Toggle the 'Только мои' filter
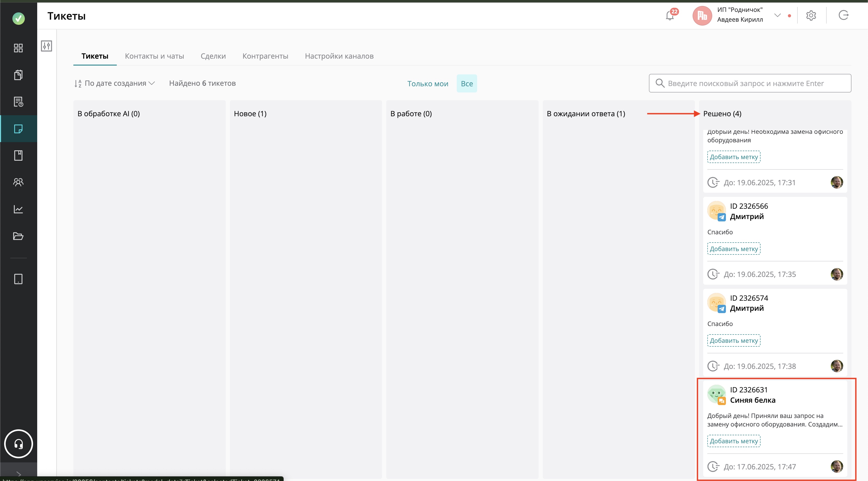 click(427, 83)
